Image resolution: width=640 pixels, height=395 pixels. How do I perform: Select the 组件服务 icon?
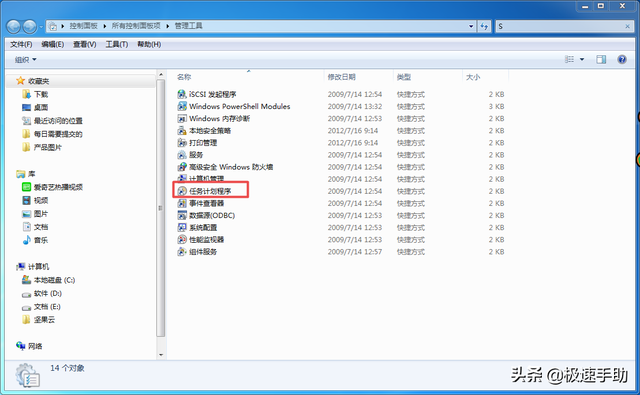(x=182, y=252)
